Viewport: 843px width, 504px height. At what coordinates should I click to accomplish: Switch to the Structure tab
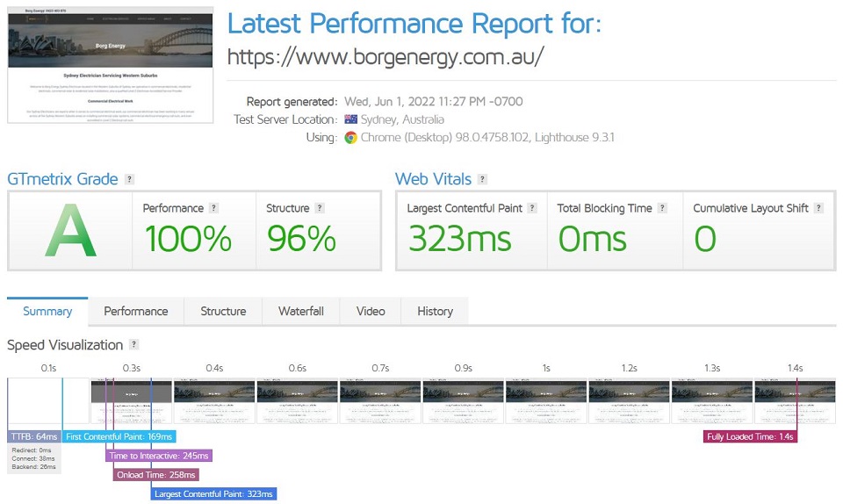(x=223, y=311)
